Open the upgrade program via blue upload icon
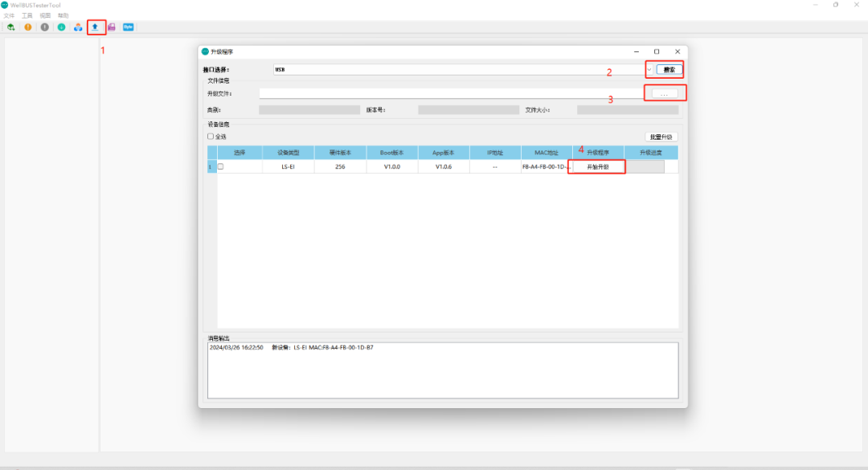The image size is (868, 470). (95, 27)
